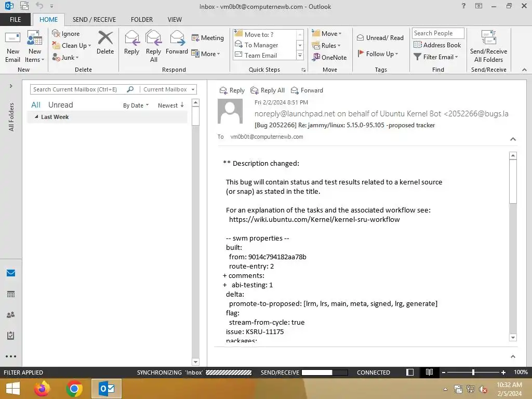Show All messages filter
532x399 pixels.
pyautogui.click(x=36, y=105)
